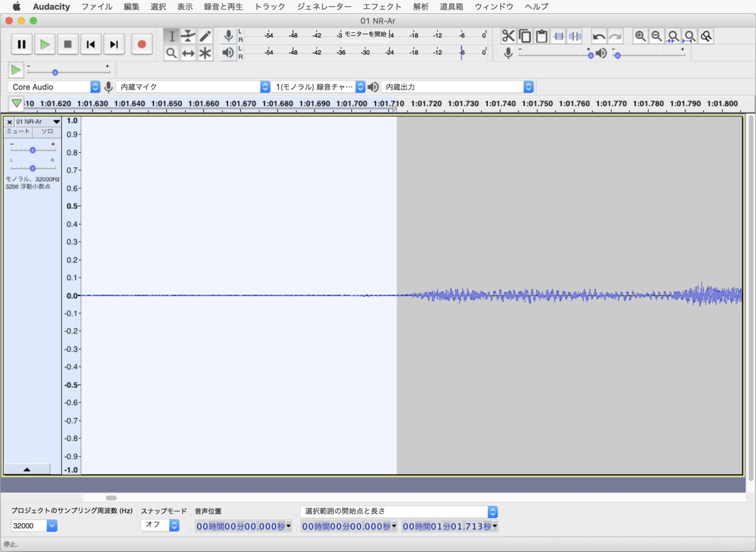Select the Zoom magnifier tool
756x552 pixels.
[x=171, y=53]
